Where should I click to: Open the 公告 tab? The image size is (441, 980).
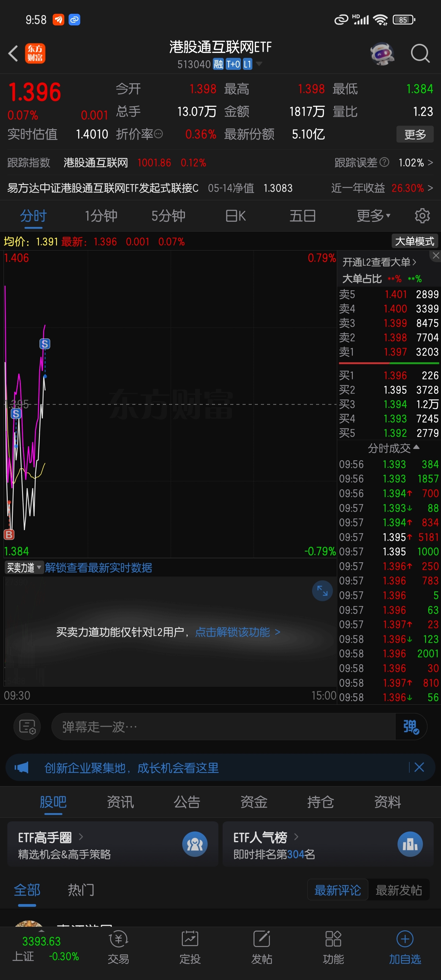(x=187, y=802)
